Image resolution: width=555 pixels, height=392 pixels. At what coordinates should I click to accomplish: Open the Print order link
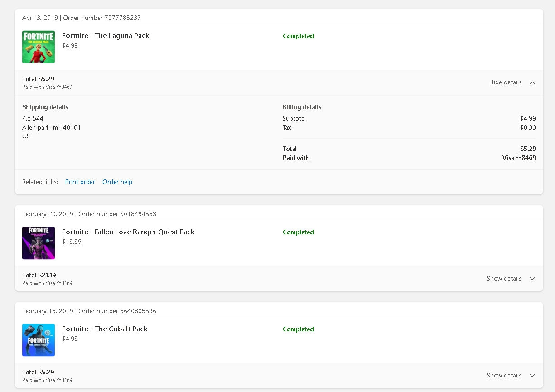pos(80,182)
